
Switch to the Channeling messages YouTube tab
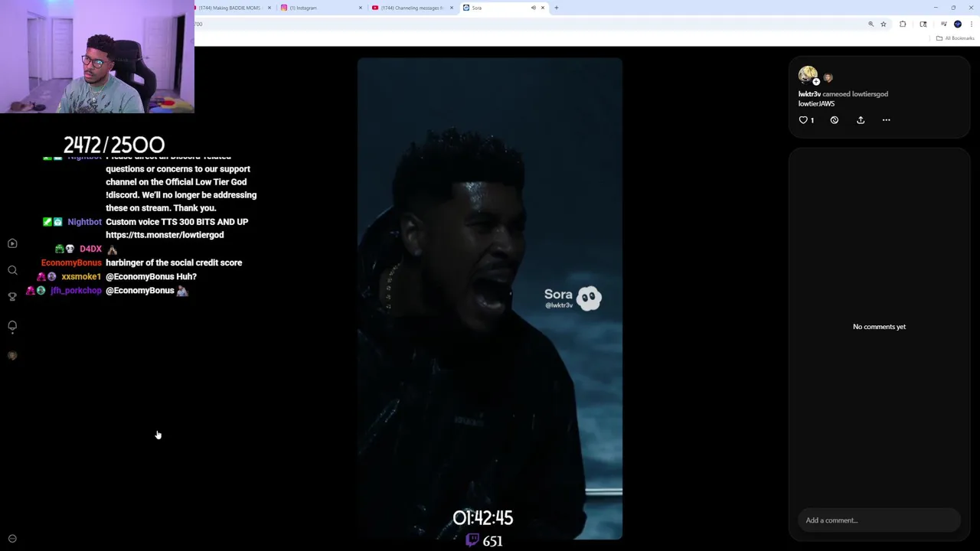(x=412, y=8)
